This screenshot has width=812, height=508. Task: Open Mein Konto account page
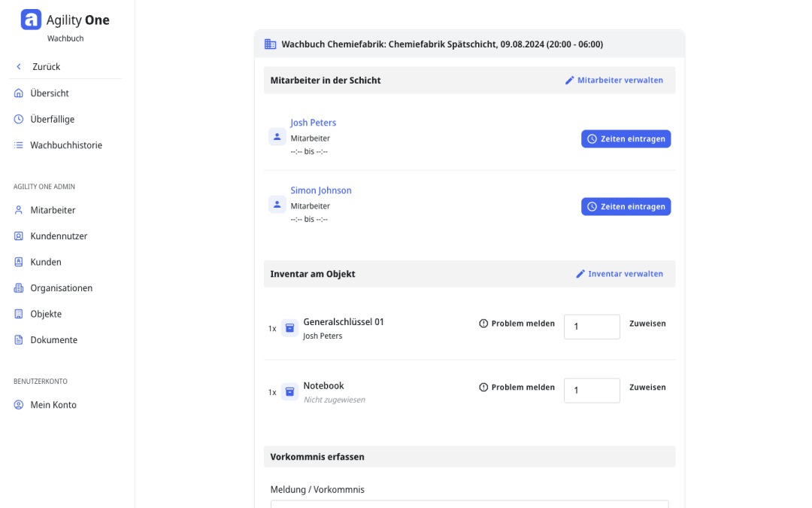(x=53, y=405)
